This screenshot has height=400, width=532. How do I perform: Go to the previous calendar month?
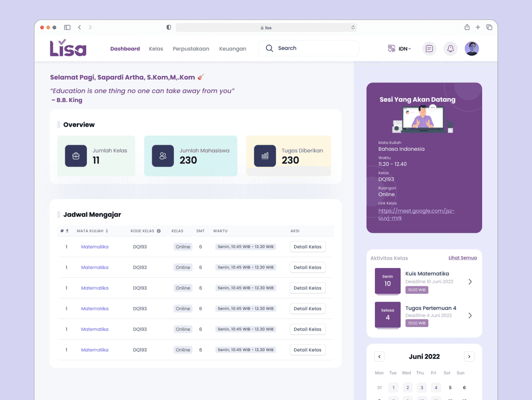[379, 357]
